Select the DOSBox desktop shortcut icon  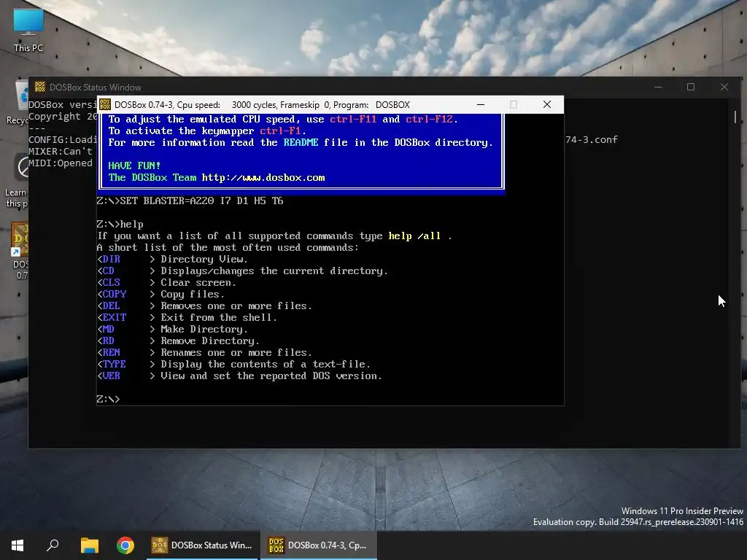[20, 250]
